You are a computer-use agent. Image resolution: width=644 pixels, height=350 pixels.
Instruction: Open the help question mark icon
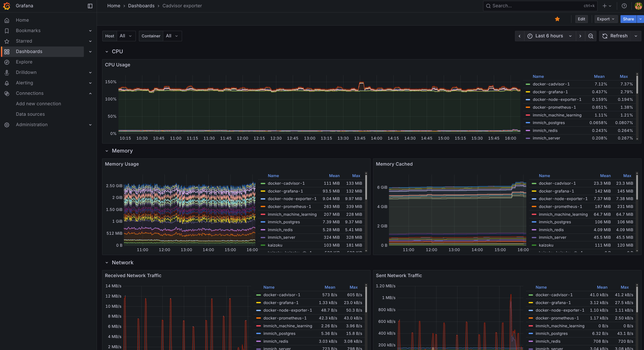point(624,6)
